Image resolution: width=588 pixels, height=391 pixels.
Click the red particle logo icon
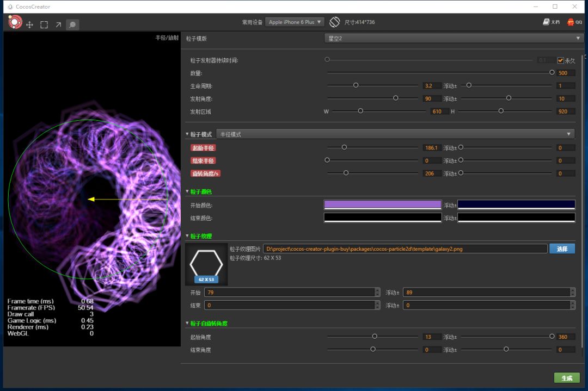[15, 22]
